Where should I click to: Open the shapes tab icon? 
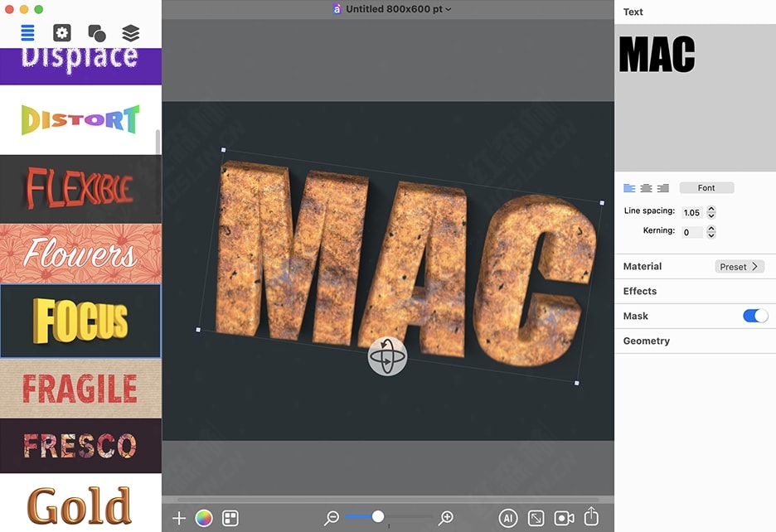click(x=96, y=33)
